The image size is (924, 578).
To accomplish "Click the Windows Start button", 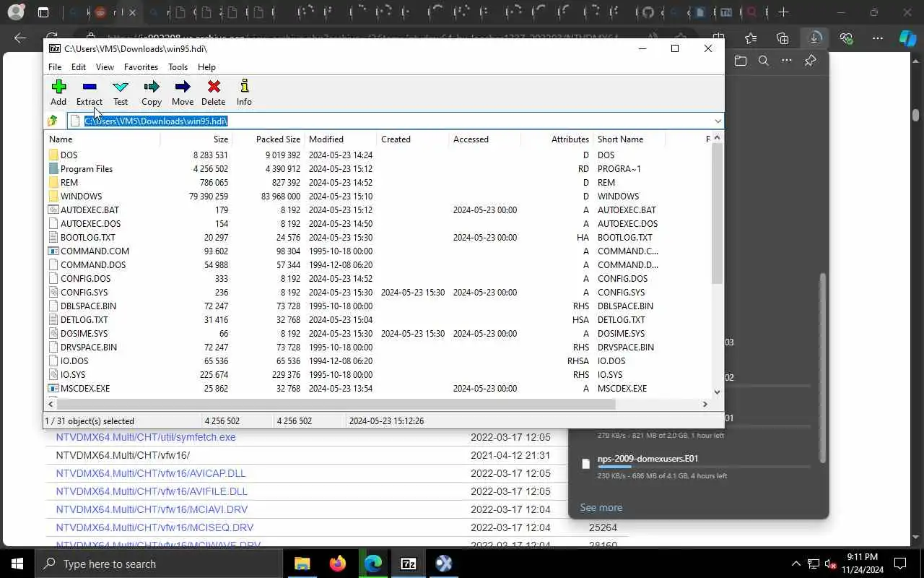I will point(17,564).
